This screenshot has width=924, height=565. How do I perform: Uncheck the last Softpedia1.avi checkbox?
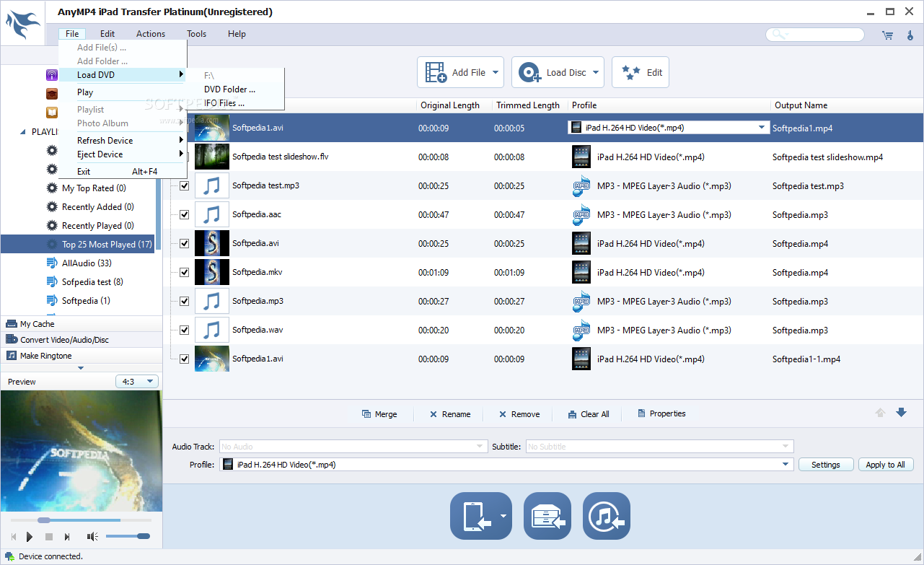(x=184, y=359)
